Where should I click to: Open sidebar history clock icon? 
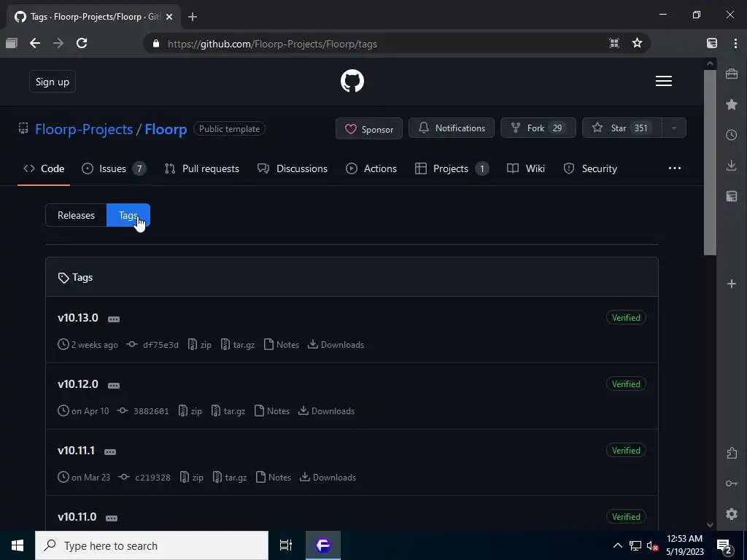pos(732,135)
